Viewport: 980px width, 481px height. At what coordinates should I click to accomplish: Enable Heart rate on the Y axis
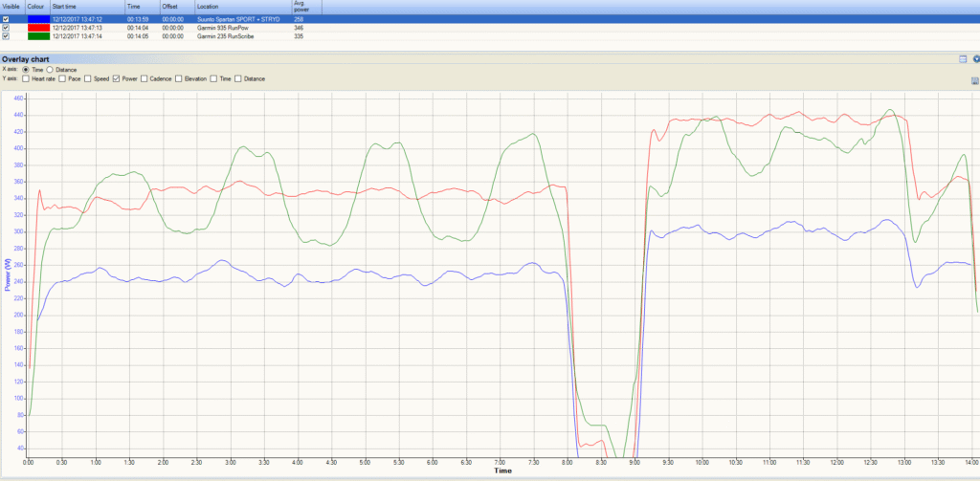(25, 79)
